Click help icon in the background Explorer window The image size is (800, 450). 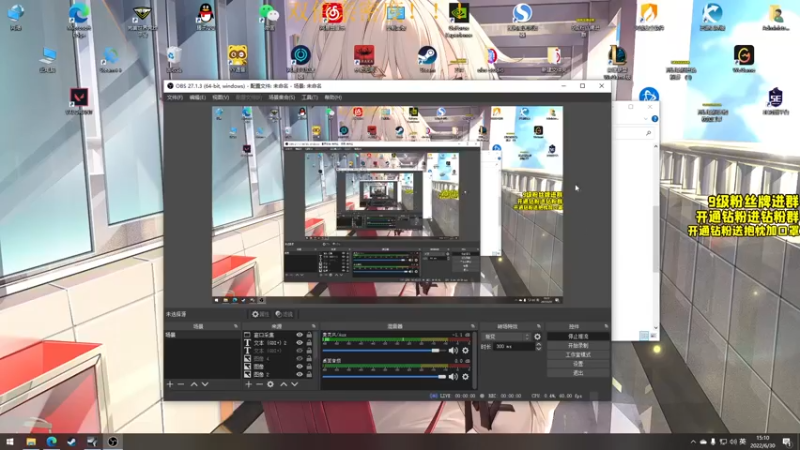(655, 119)
